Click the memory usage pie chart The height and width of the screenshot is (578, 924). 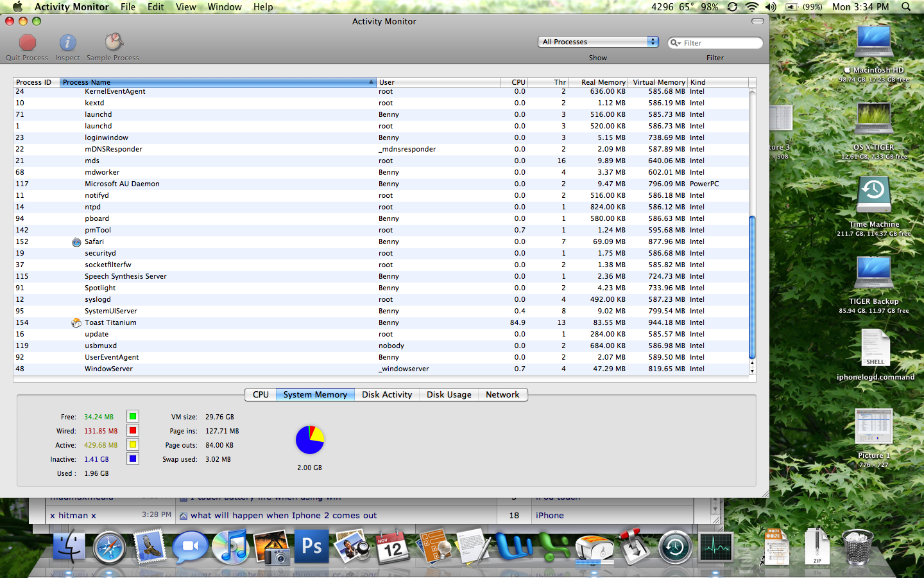coord(310,440)
